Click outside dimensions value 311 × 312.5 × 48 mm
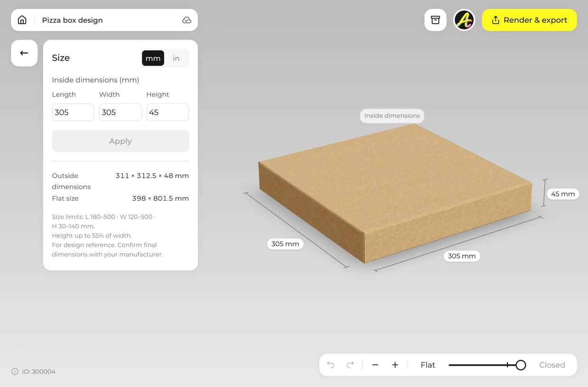The height and width of the screenshot is (387, 588). 152,175
